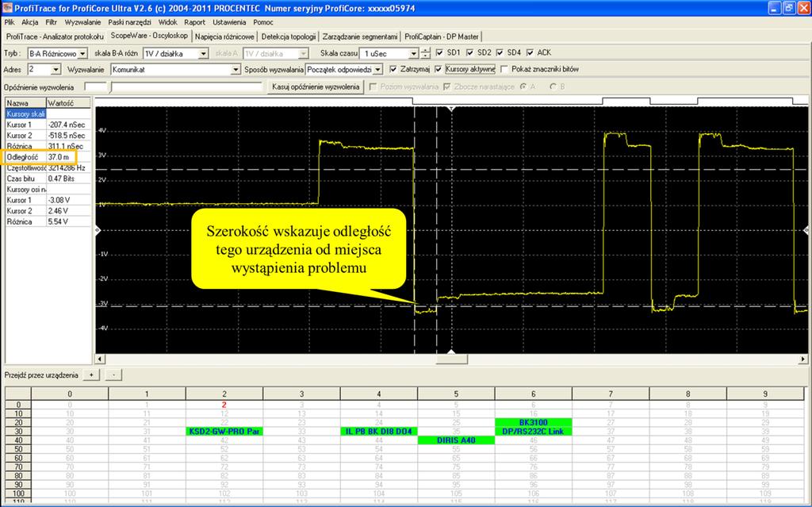Viewport: 812px width, 507px height.
Task: Open the Wyzwalanie menu
Action: [82, 22]
